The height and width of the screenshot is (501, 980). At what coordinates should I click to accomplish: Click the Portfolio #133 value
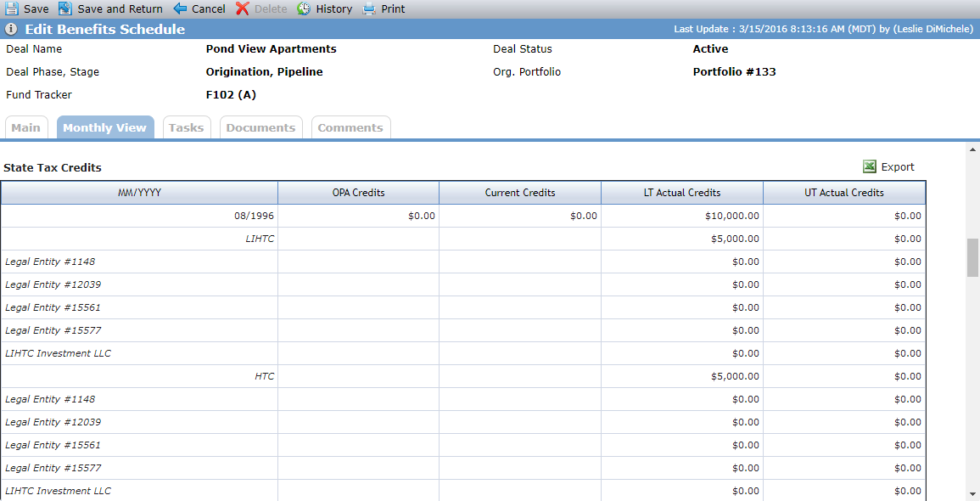[x=735, y=72]
